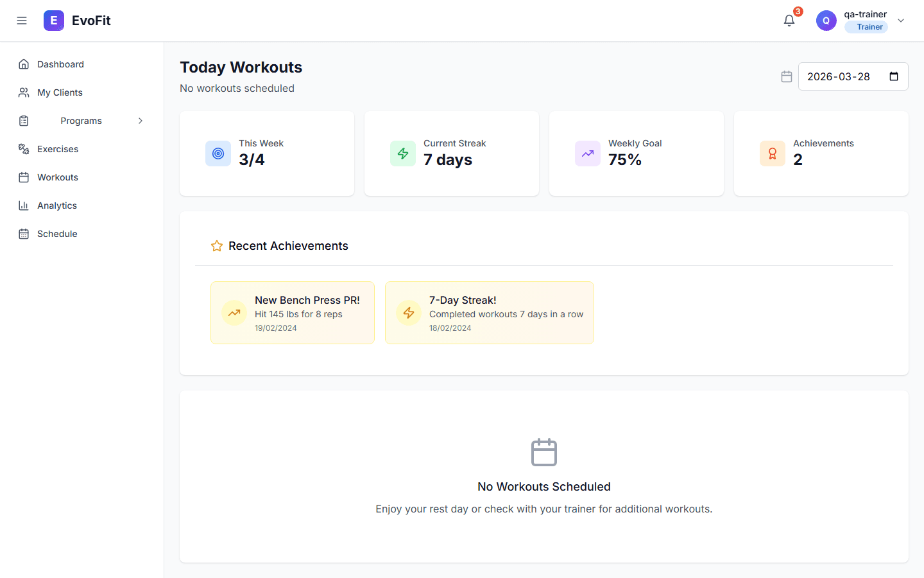Click the Exercises dumbbell icon

[x=24, y=148]
